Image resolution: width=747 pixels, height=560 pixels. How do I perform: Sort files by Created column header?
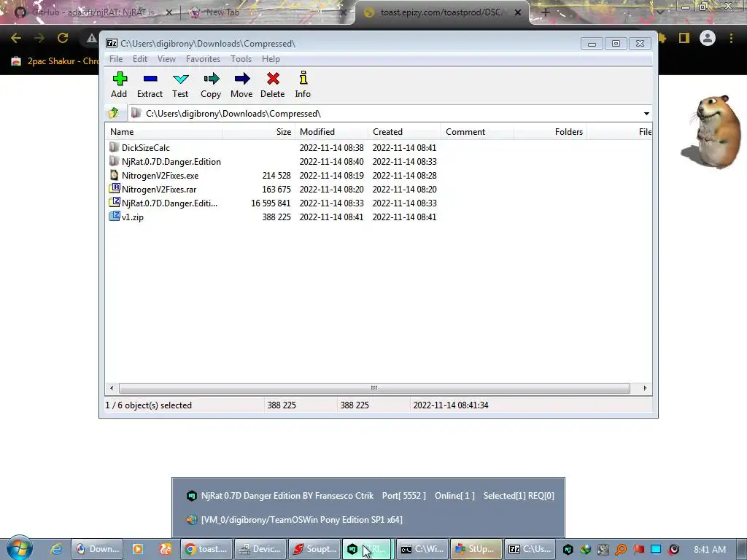[x=404, y=132]
